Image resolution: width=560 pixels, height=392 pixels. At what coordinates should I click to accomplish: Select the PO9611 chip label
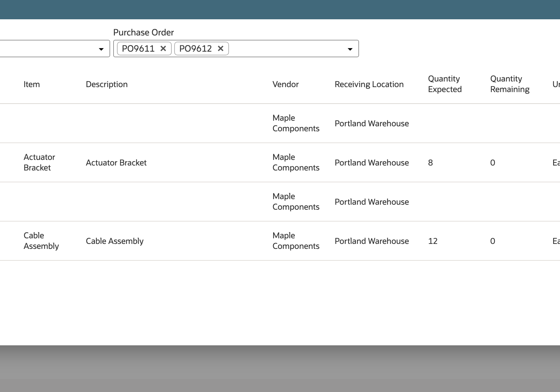point(138,49)
